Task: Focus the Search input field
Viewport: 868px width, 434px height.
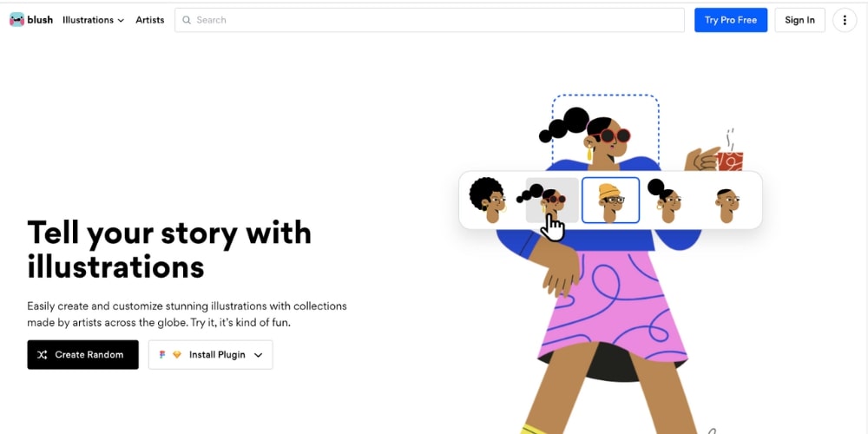Action: click(430, 20)
